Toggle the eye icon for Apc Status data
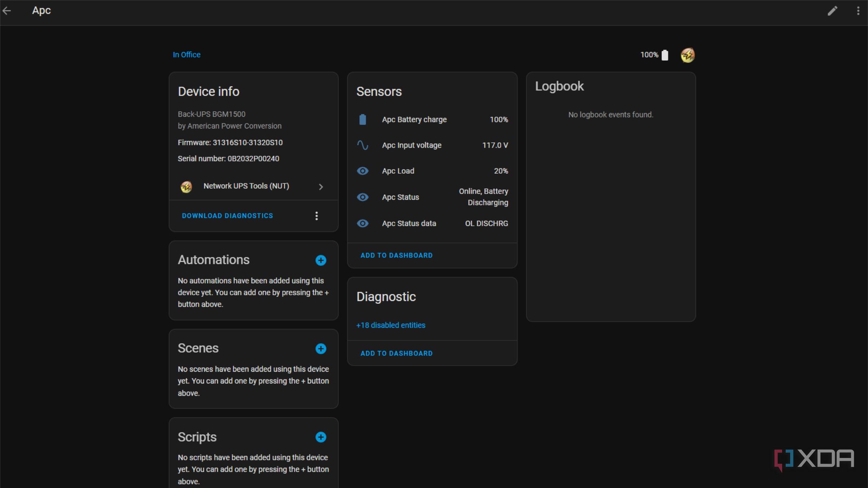The height and width of the screenshot is (488, 868). tap(362, 223)
